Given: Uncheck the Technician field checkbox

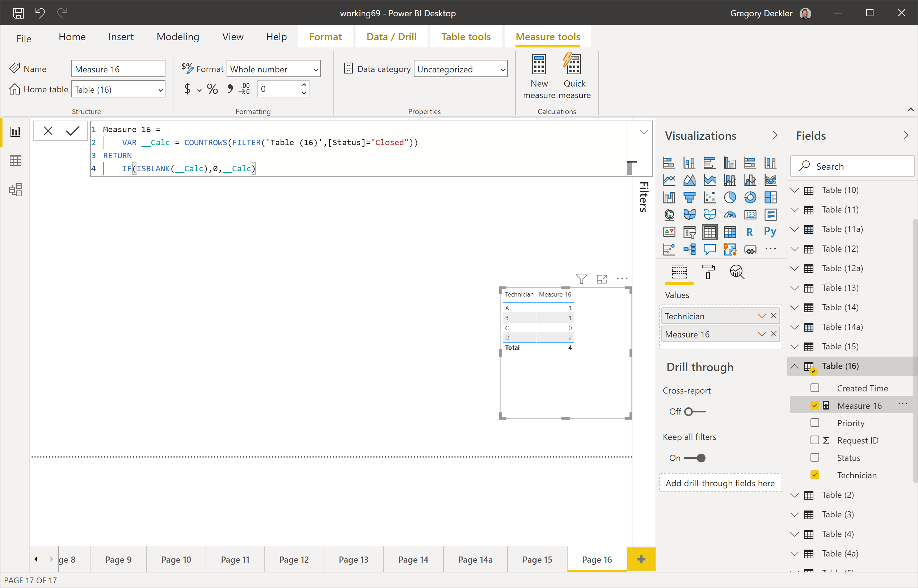Looking at the screenshot, I should click(815, 475).
